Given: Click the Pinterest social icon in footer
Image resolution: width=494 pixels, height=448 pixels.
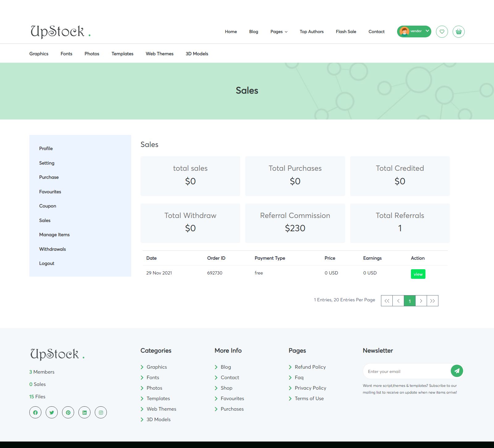Looking at the screenshot, I should point(68,412).
